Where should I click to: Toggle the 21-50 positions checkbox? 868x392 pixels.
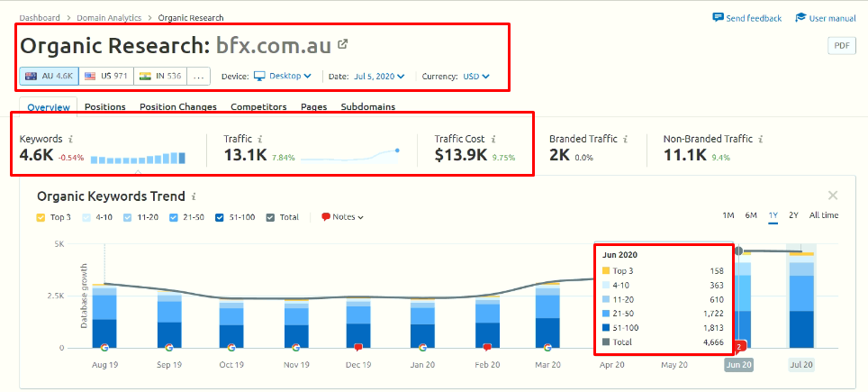(x=173, y=217)
